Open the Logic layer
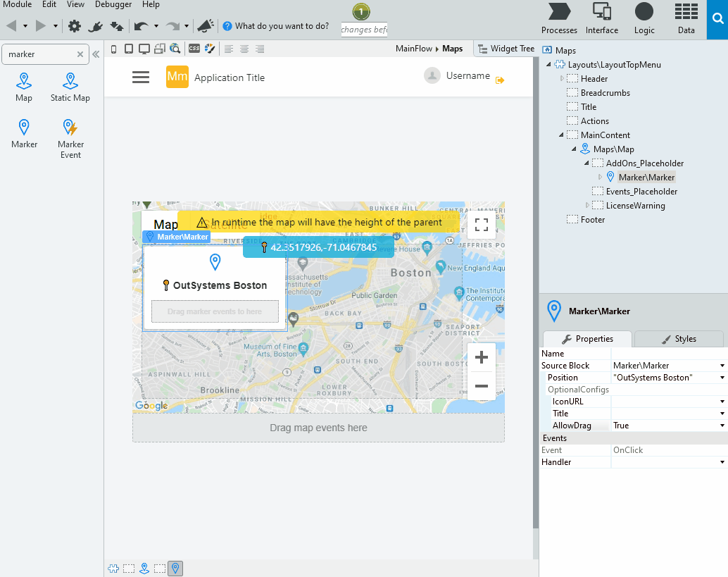This screenshot has height=577, width=728. [644, 18]
